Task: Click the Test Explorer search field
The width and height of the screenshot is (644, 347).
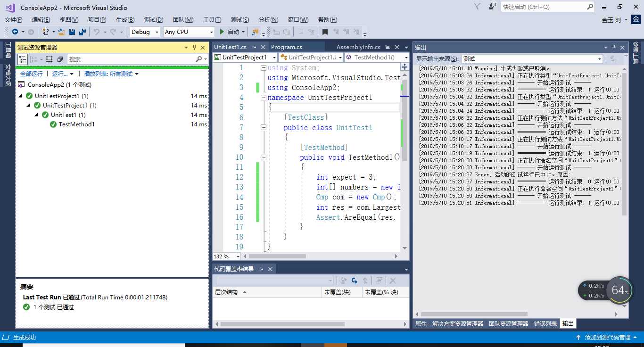Action: click(x=131, y=59)
